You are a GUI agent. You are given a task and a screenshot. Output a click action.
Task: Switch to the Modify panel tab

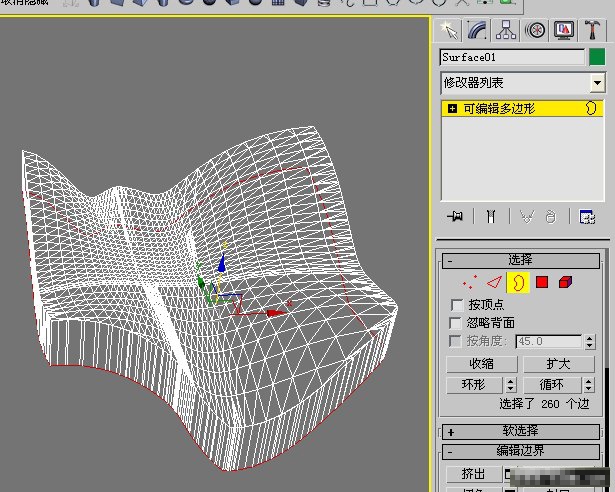point(477,30)
